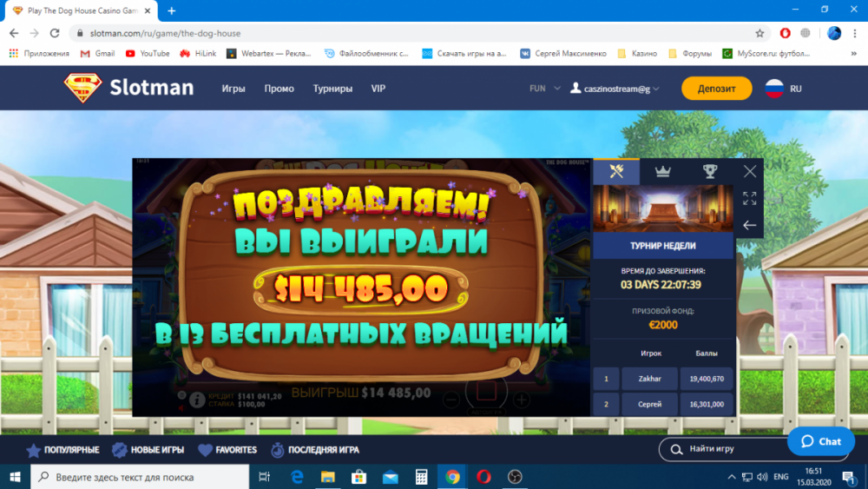Go back in browser
The image size is (868, 489).
14,33
